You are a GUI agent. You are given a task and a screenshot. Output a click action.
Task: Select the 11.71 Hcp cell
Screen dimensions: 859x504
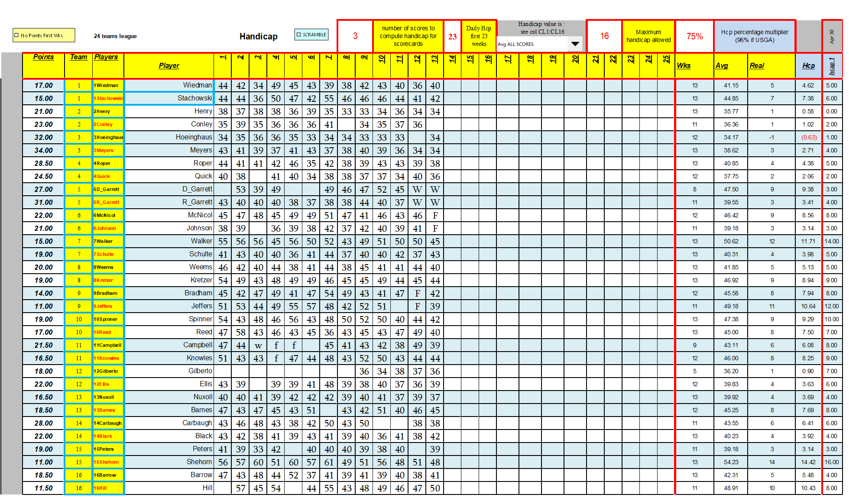(808, 241)
